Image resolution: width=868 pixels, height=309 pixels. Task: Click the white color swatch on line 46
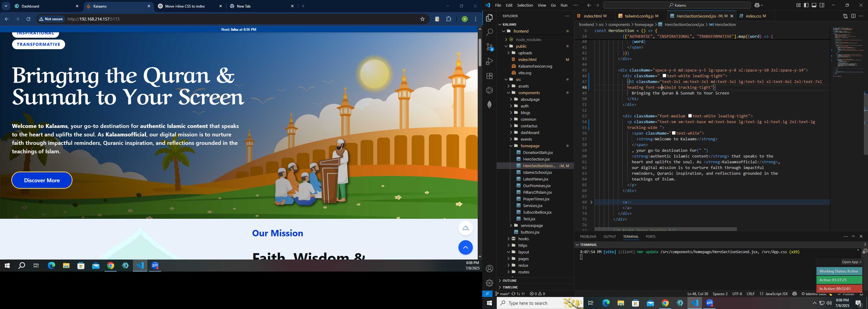tap(664, 76)
